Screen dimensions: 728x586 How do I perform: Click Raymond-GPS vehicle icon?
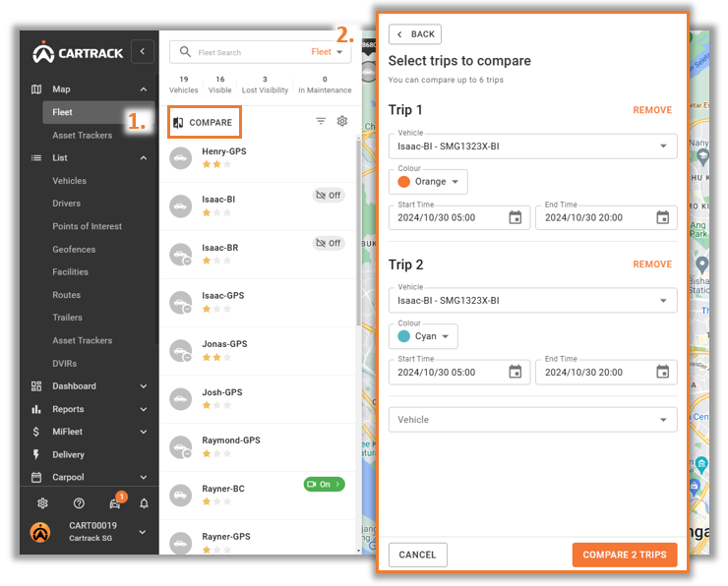(x=181, y=447)
